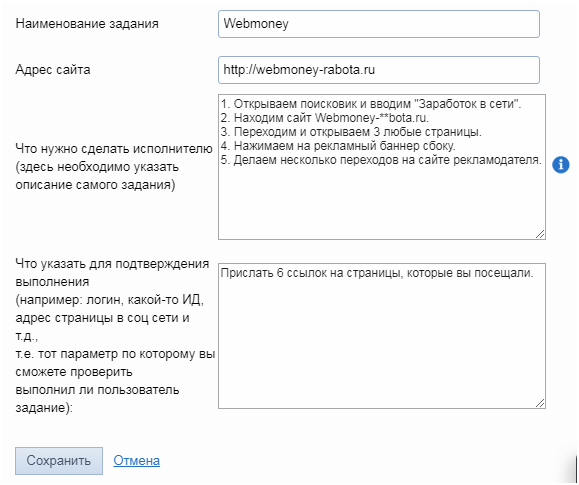
Task: Focus the Адрес сайта URL field
Action: (x=379, y=70)
